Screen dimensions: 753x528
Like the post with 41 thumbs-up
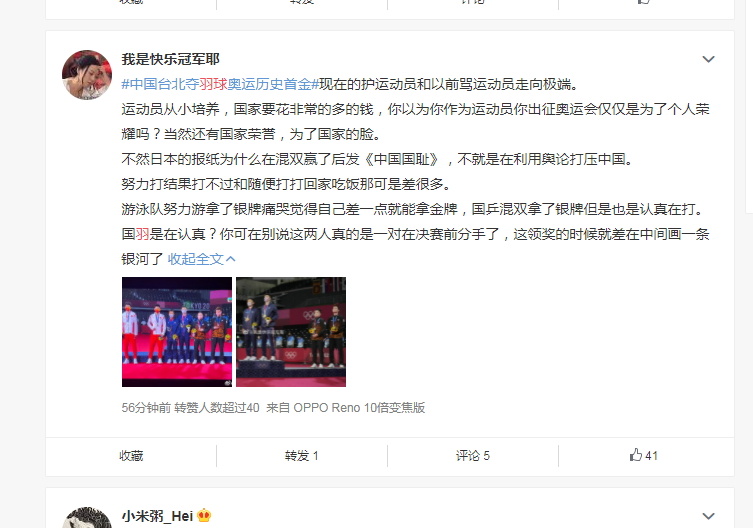click(643, 455)
